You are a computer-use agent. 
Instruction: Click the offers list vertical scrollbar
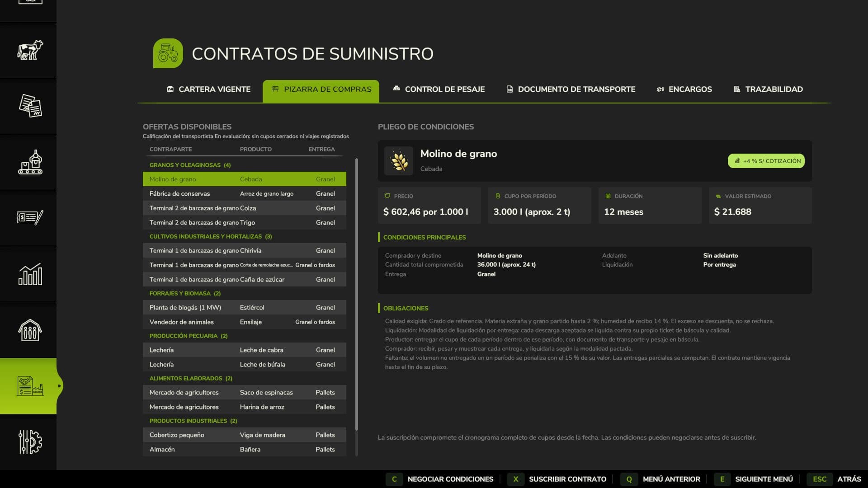coord(357,294)
